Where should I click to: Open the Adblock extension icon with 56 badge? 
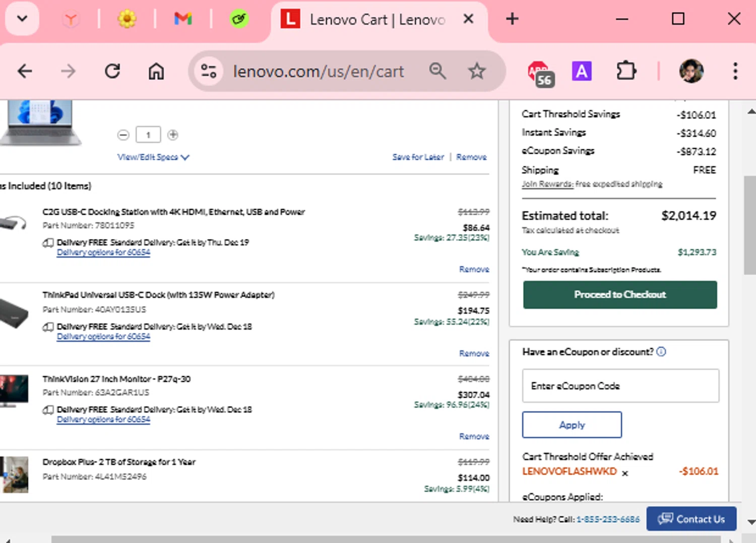(540, 73)
